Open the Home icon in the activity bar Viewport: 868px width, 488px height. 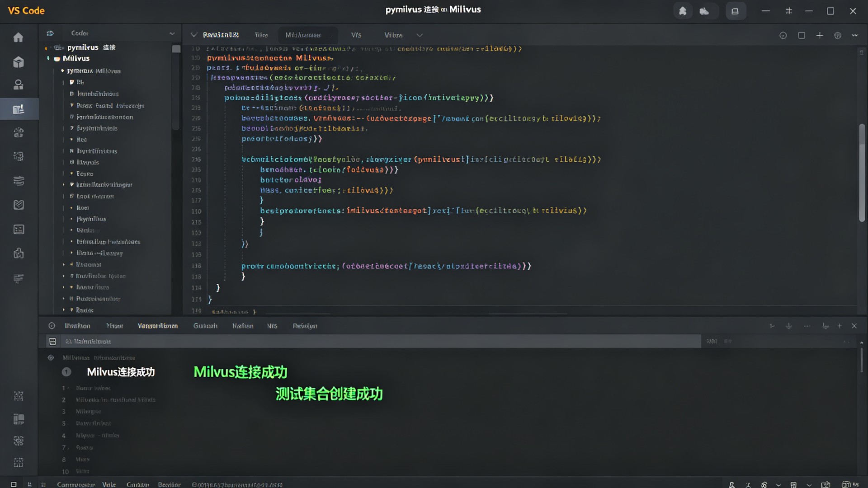click(18, 38)
